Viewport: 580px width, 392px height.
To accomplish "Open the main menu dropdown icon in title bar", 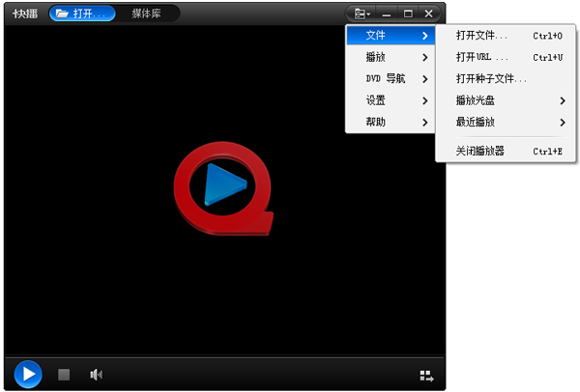I will pos(362,14).
